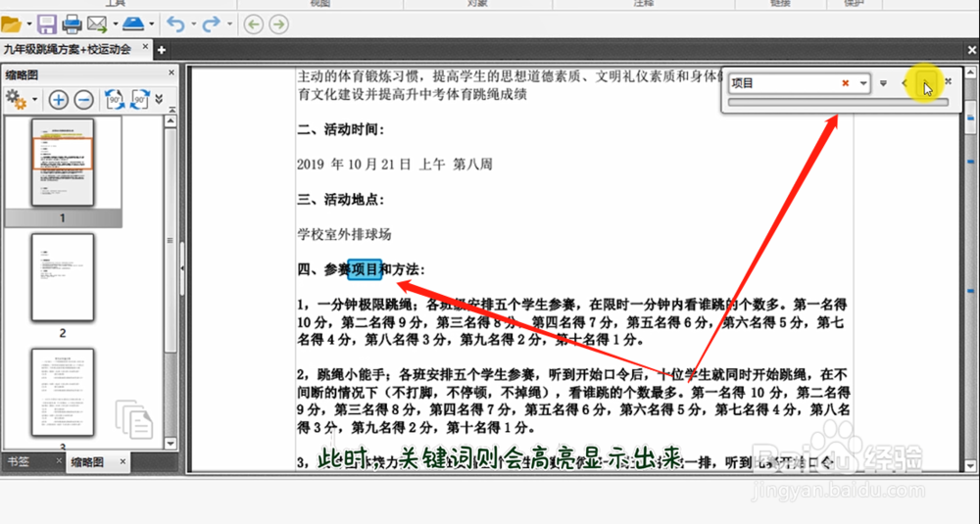
Task: Open the redo history dropdown
Action: 229,25
